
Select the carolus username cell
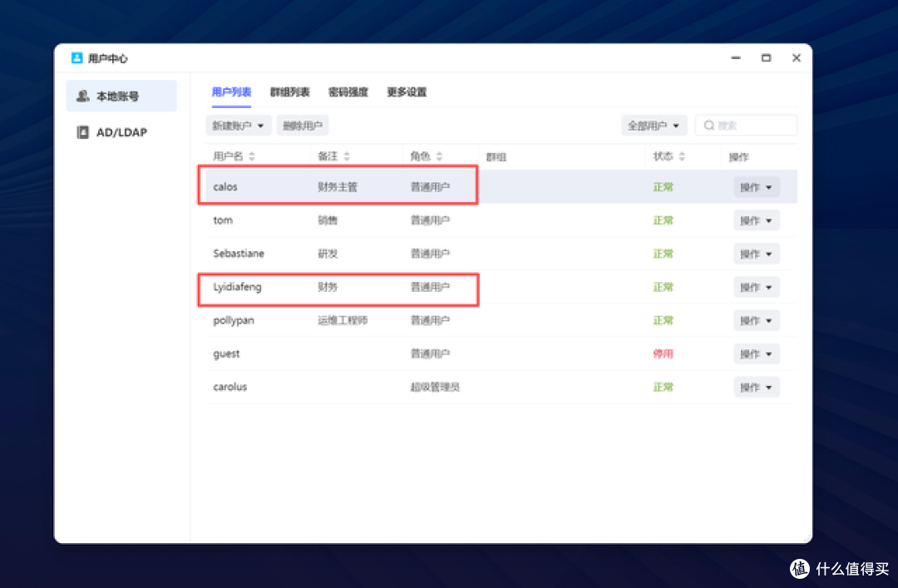229,387
